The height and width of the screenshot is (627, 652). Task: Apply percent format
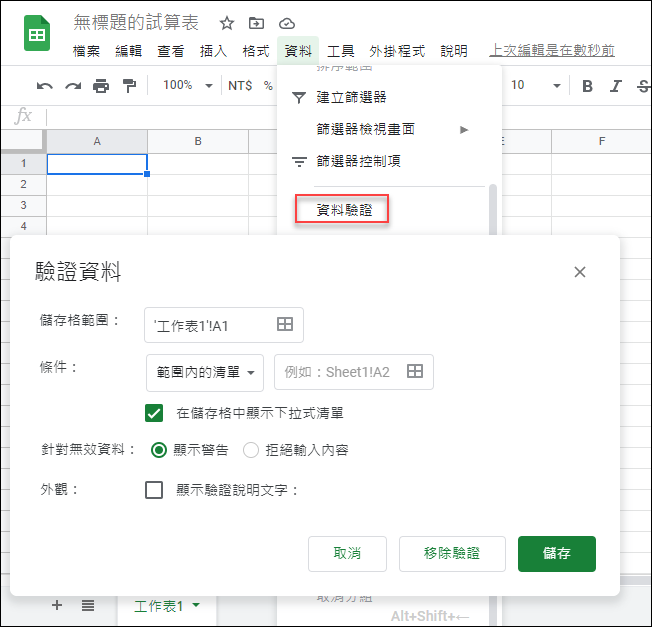[x=268, y=86]
